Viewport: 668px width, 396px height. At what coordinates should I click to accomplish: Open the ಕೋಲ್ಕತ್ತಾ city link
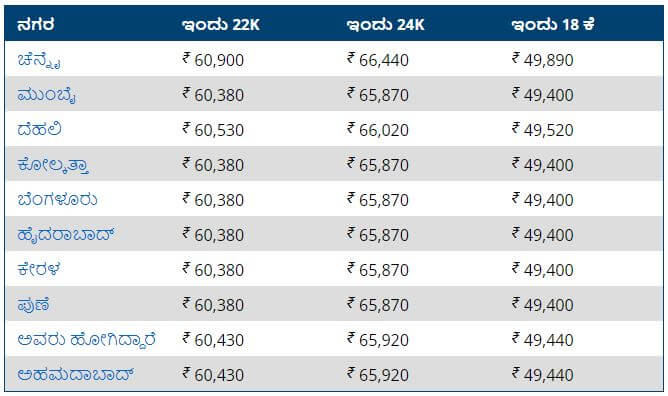pos(53,165)
